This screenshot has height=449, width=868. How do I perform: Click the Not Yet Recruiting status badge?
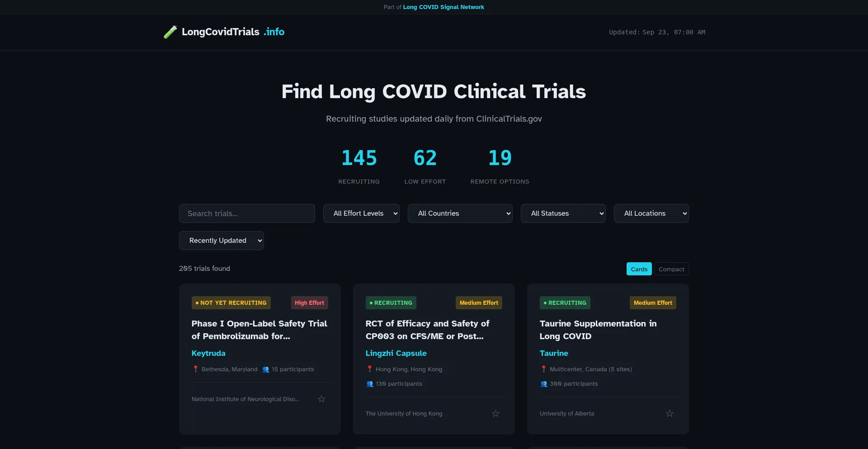pyautogui.click(x=231, y=303)
